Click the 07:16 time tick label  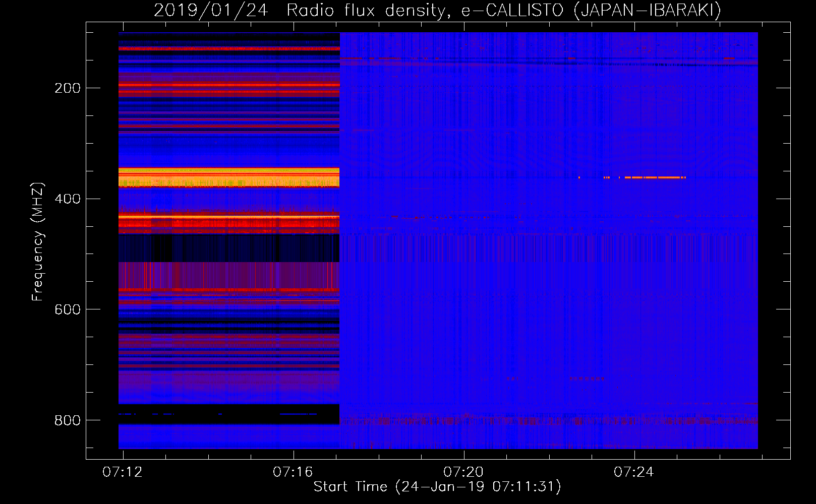(293, 472)
